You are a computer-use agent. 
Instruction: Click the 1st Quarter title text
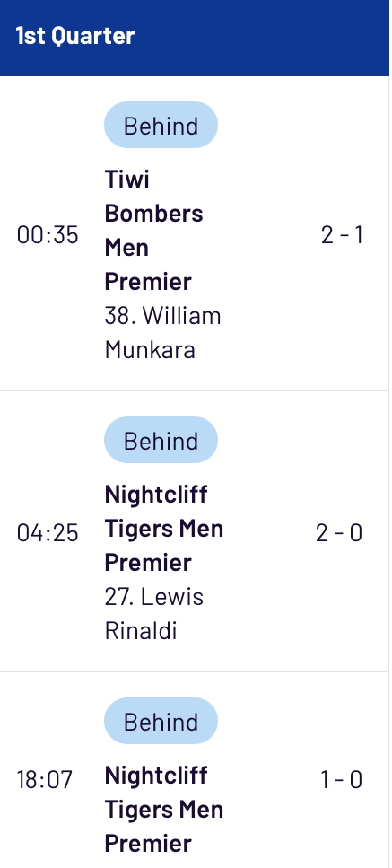[75, 36]
